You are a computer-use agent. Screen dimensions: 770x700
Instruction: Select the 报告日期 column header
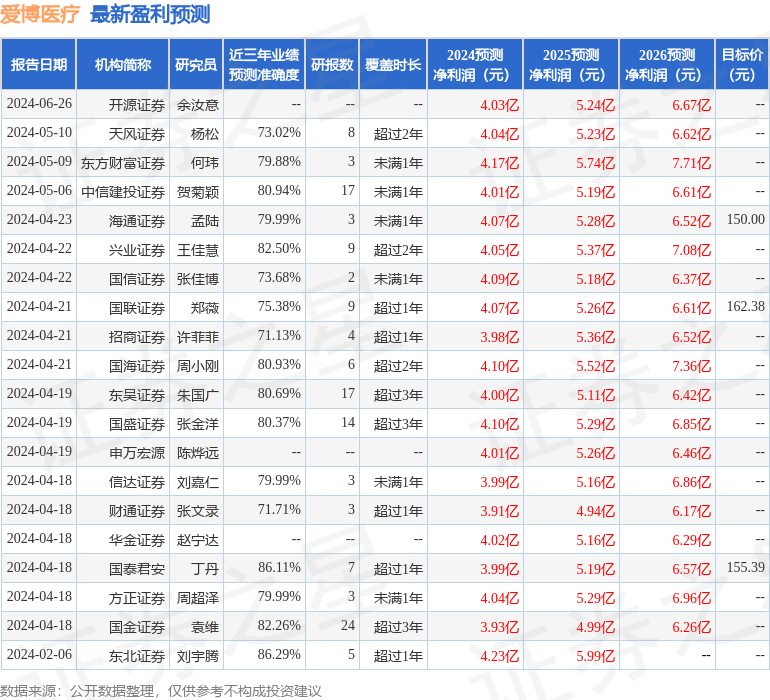(39, 64)
